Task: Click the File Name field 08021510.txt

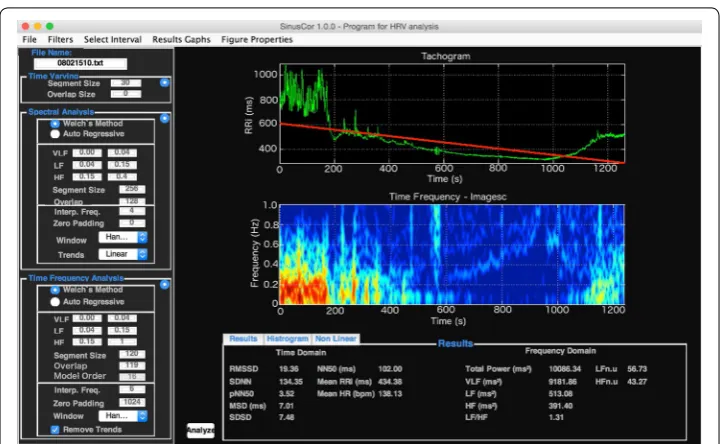Action: coord(80,63)
